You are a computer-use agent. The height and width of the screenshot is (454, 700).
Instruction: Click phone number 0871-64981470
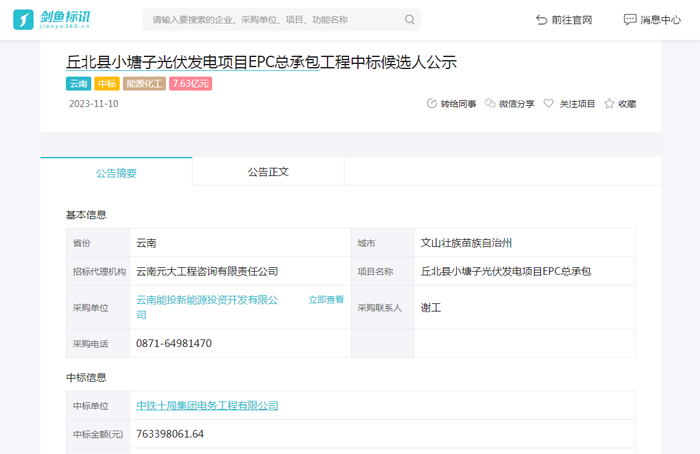click(174, 343)
